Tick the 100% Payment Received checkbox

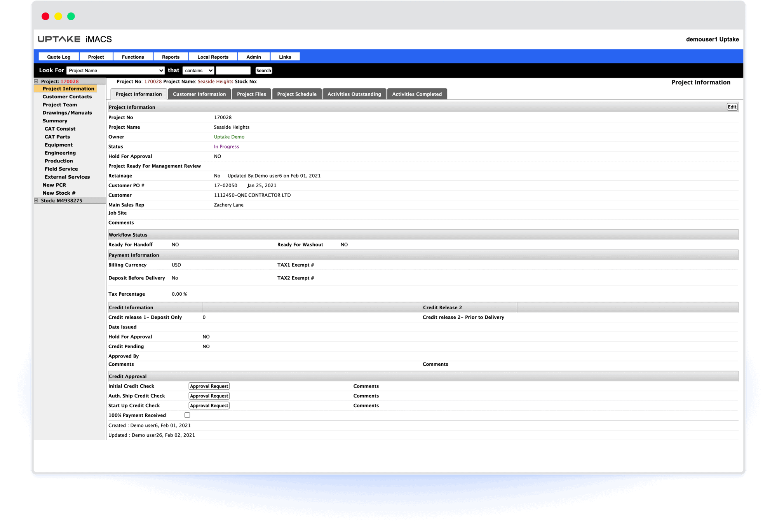[187, 415]
